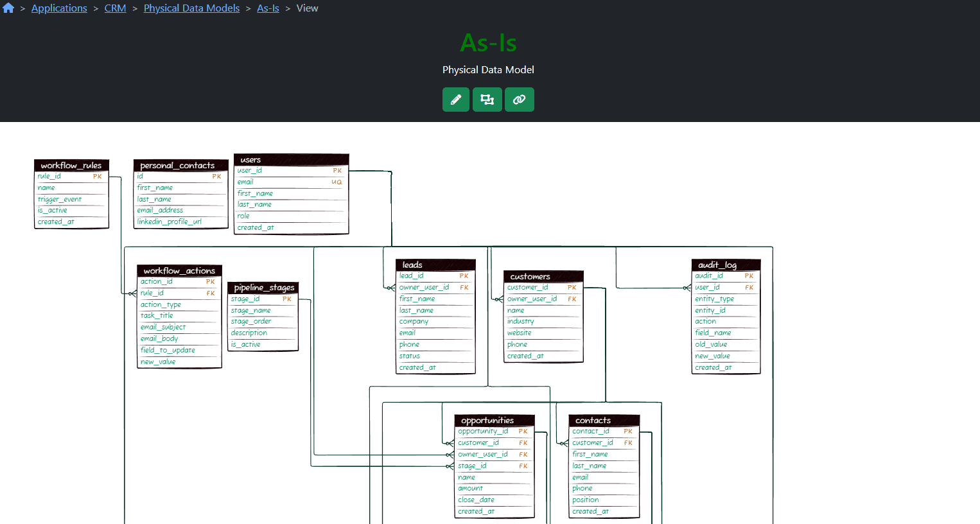Select the leads table header
This screenshot has height=524, width=980.
click(435, 265)
